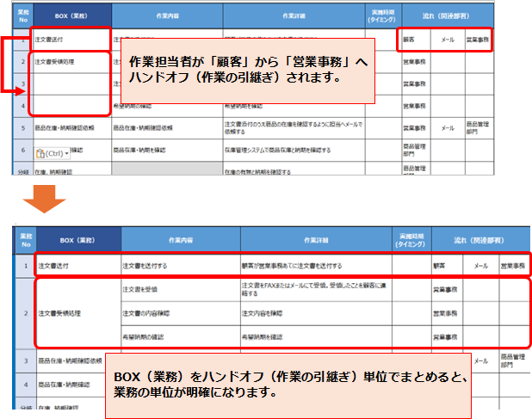Click 注文書の内容確認 cell in bottom table
This screenshot has height=419, width=532.
tap(181, 313)
